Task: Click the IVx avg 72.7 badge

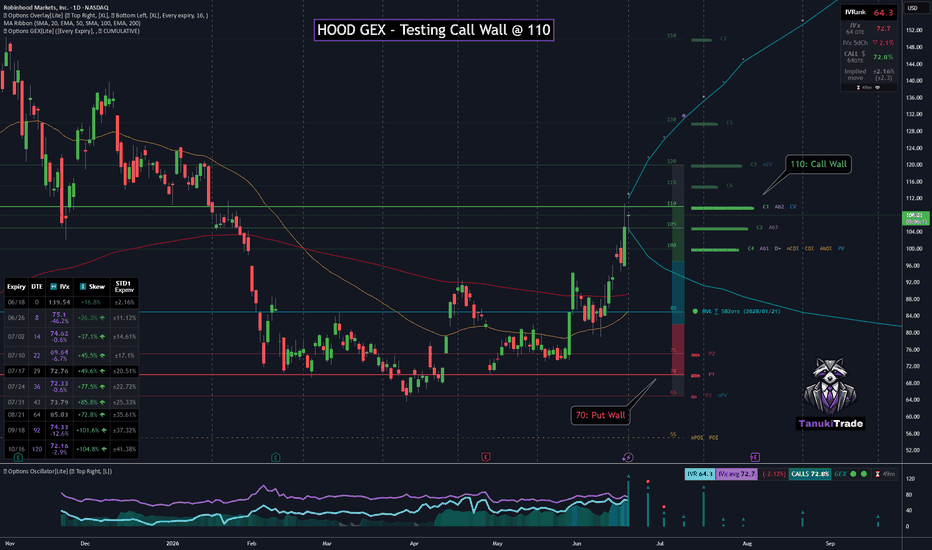Action: coord(736,474)
